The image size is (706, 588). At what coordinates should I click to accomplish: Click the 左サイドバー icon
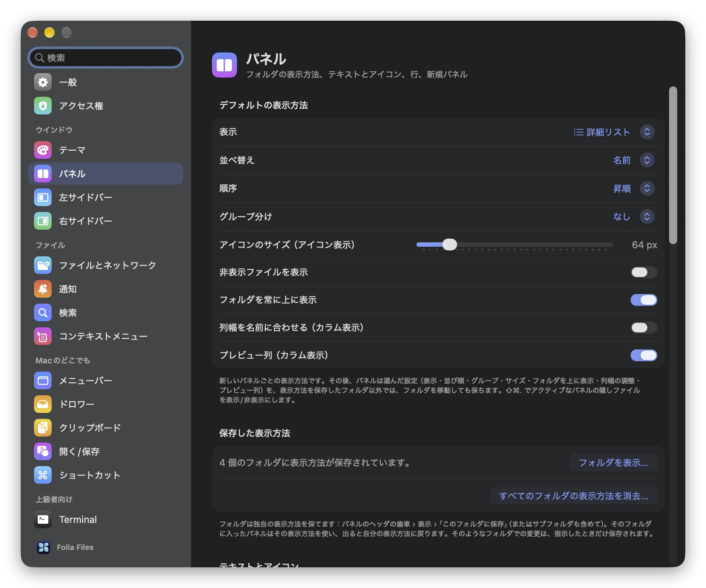(x=43, y=197)
